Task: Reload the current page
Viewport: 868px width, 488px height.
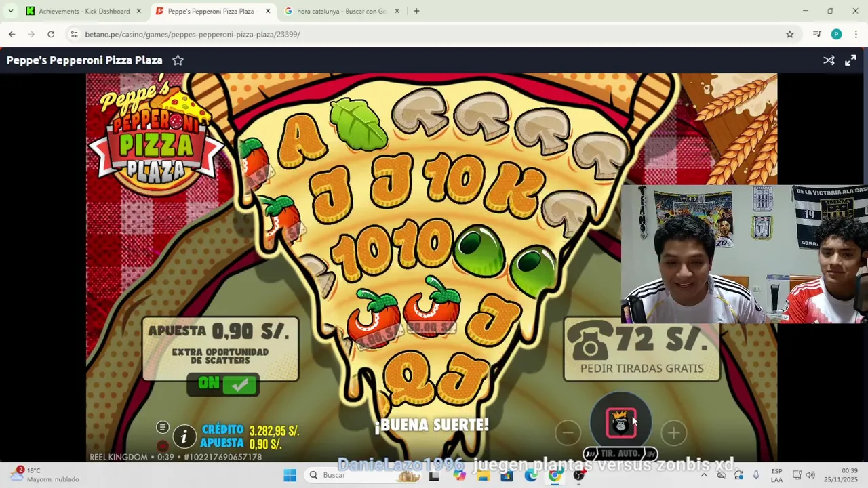Action: point(51,34)
